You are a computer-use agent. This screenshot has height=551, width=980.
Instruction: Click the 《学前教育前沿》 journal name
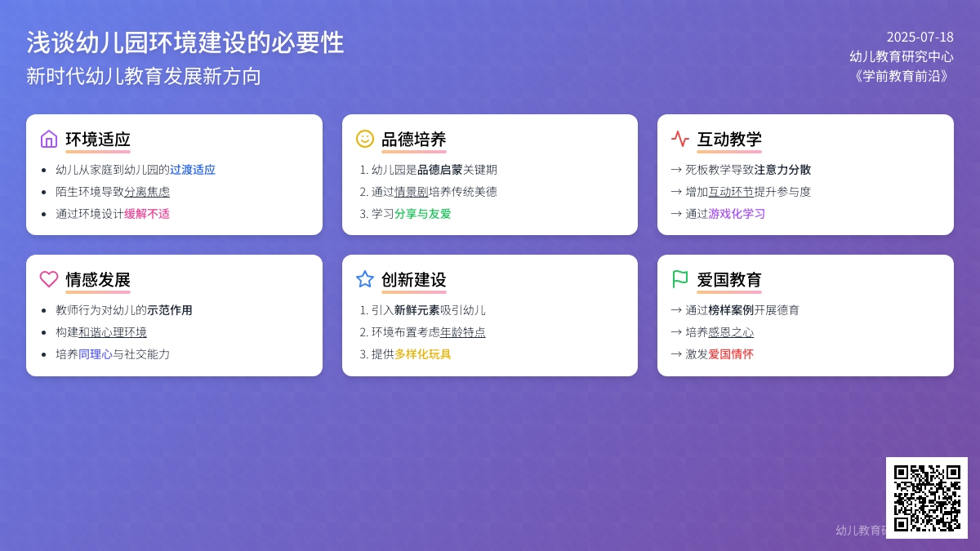coord(902,76)
